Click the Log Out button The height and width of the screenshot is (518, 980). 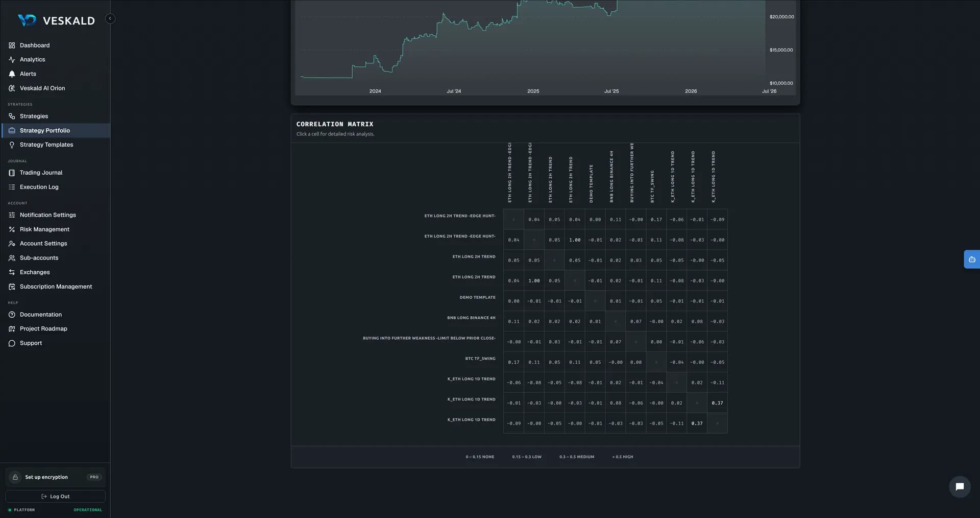click(x=55, y=497)
